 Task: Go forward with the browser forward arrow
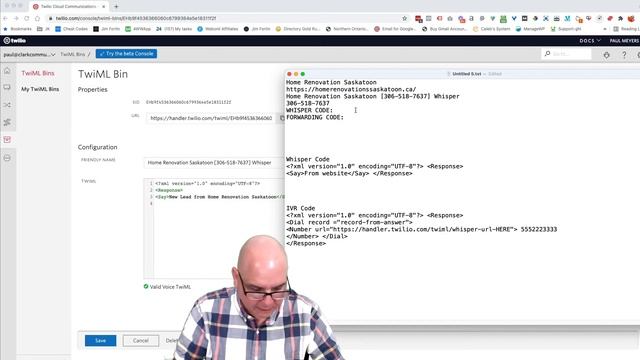point(16,18)
